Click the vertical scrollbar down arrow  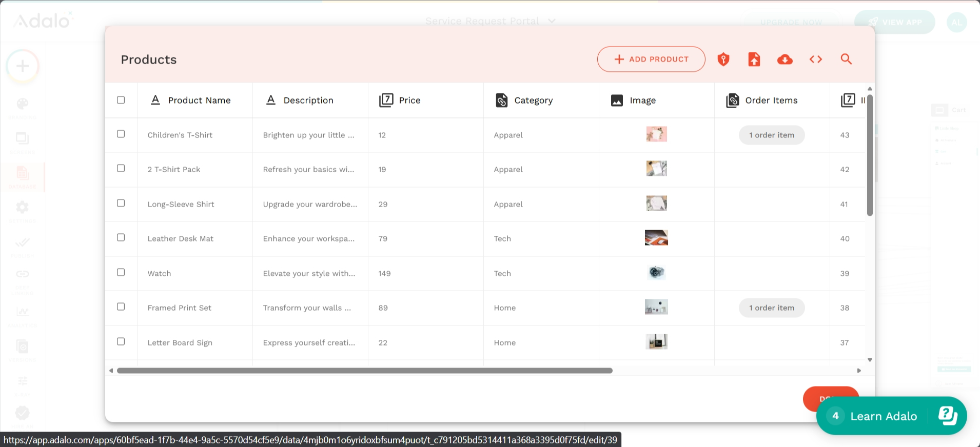(870, 360)
